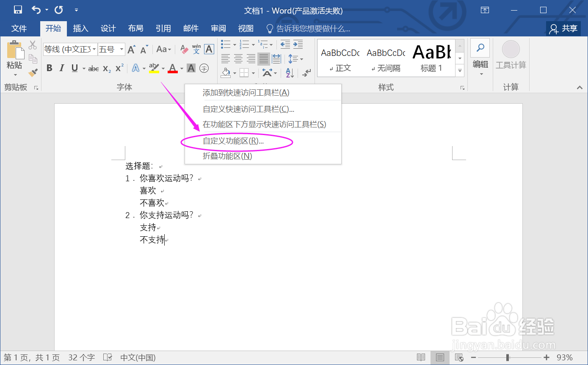Open the font name dropdown
Screen dimensions: 588x365
pyautogui.click(x=94, y=50)
